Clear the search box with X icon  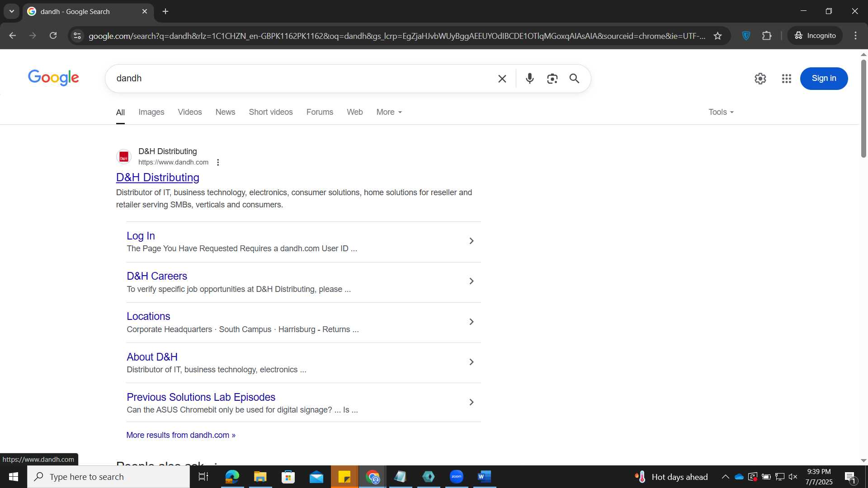502,79
